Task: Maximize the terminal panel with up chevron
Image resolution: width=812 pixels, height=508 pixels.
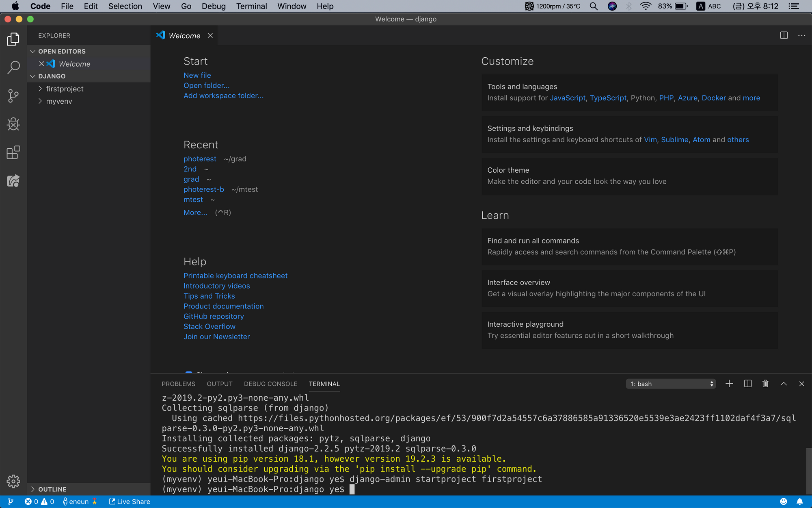Action: (x=784, y=384)
